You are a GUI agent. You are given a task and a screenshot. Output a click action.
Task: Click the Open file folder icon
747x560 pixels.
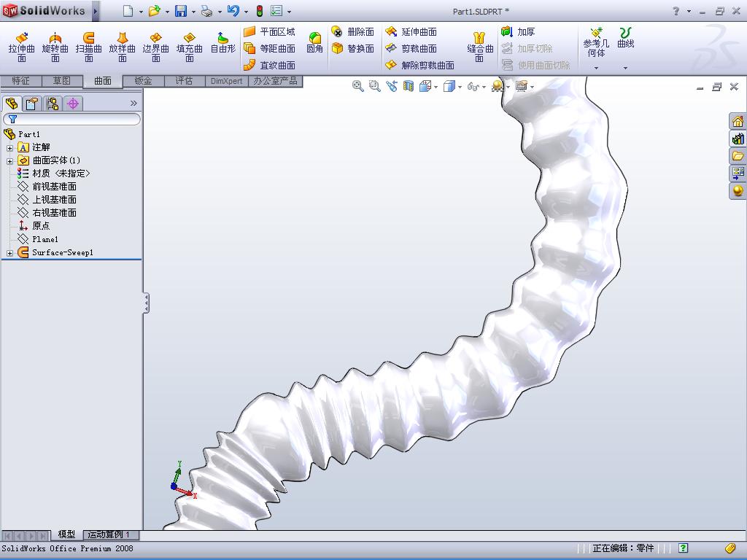click(154, 11)
